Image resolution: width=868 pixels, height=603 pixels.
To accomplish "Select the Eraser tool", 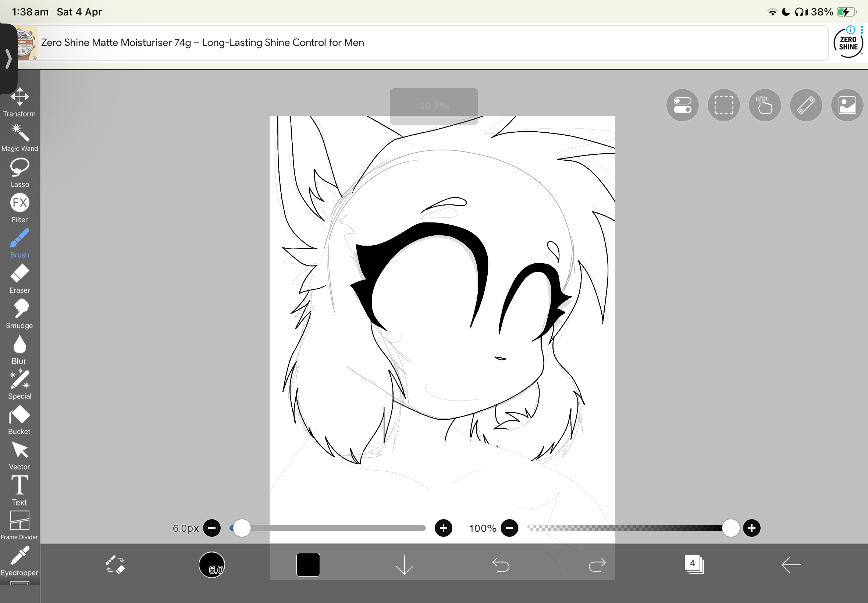I will [19, 278].
